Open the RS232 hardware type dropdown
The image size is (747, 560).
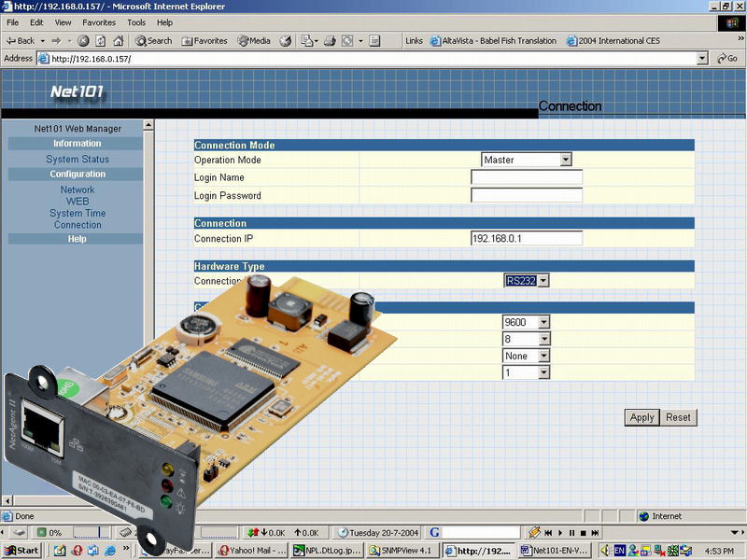543,281
